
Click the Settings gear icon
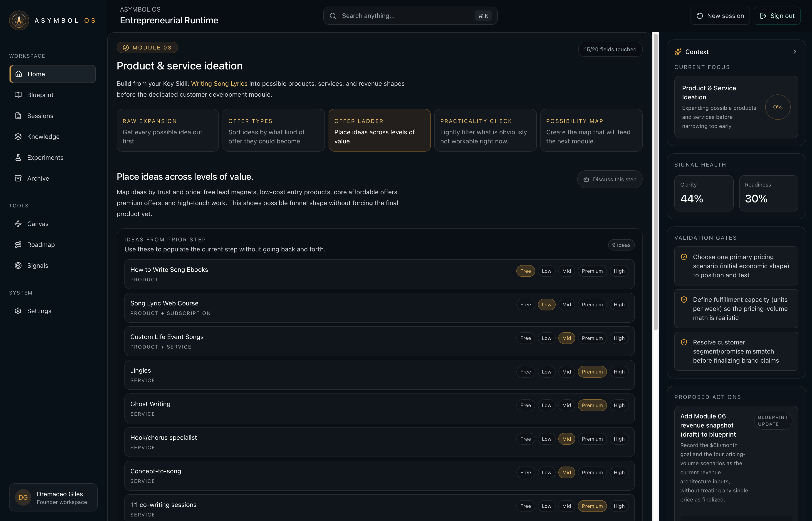18,311
